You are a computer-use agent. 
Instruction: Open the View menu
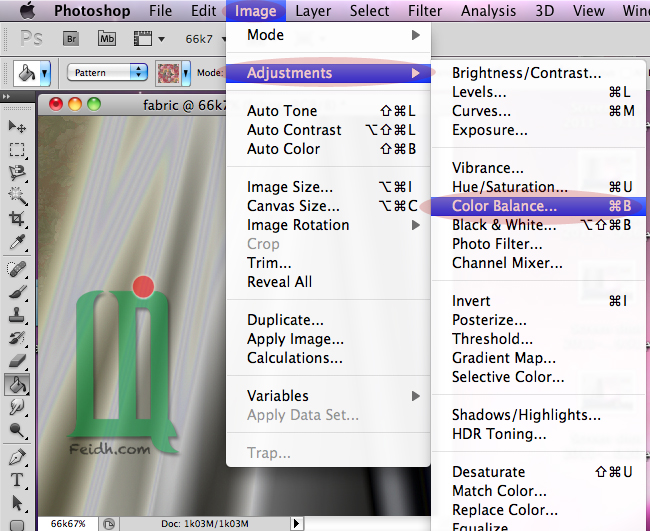(x=588, y=10)
